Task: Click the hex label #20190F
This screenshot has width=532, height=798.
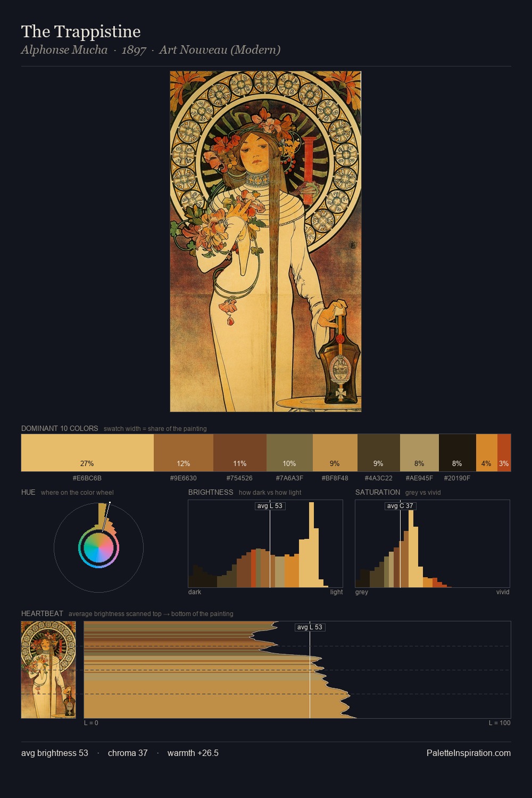Action: [458, 478]
